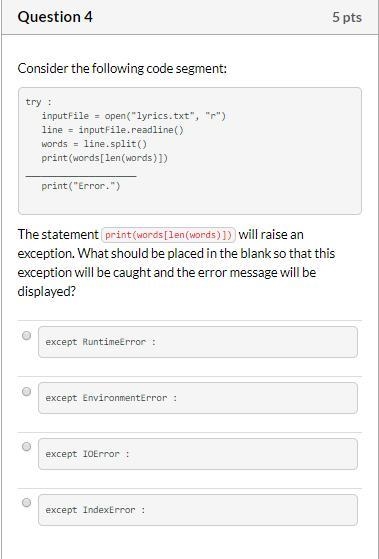Click the word 'displayed?' in the question

(x=47, y=292)
